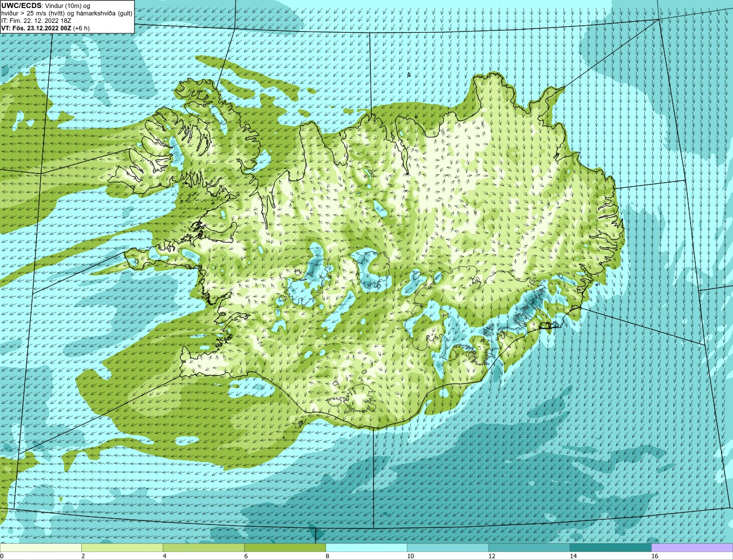
Task: Click the '16' label on the legend scale
Action: pyautogui.click(x=655, y=556)
